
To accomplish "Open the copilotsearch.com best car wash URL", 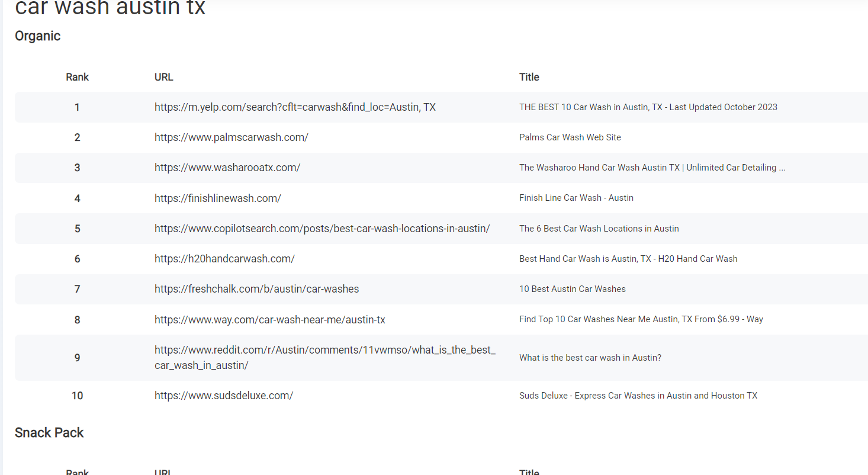I will click(322, 229).
